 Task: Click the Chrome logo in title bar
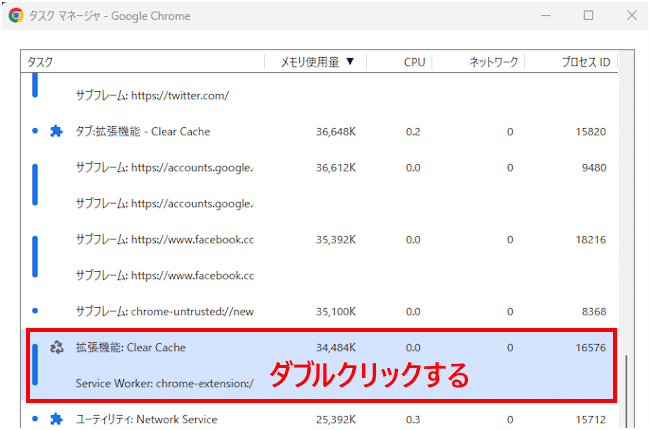16,16
